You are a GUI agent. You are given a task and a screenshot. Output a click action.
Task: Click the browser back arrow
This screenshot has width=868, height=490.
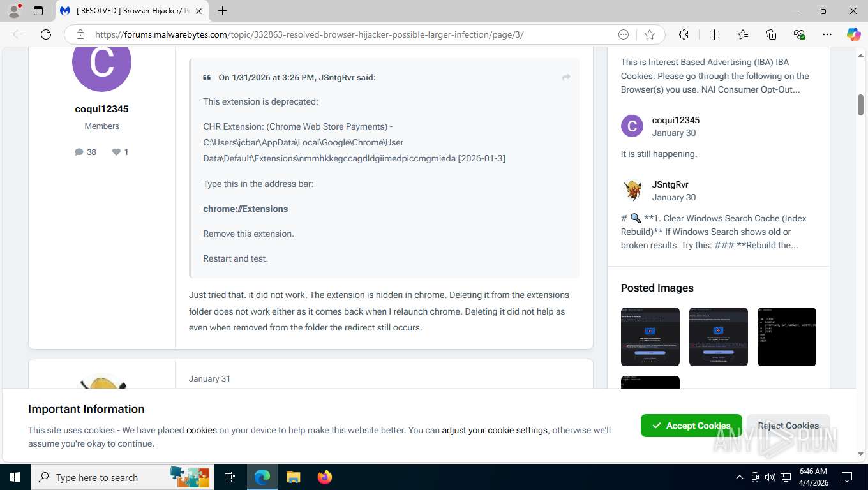[18, 34]
